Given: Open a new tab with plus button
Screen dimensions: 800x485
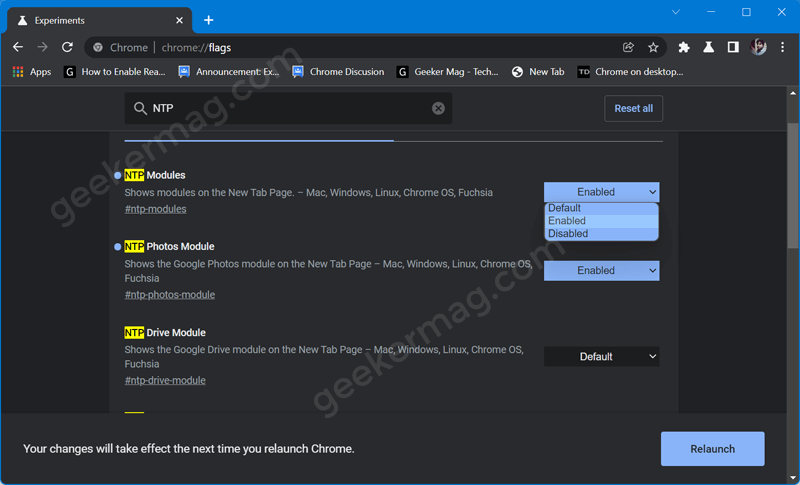Looking at the screenshot, I should pos(209,20).
